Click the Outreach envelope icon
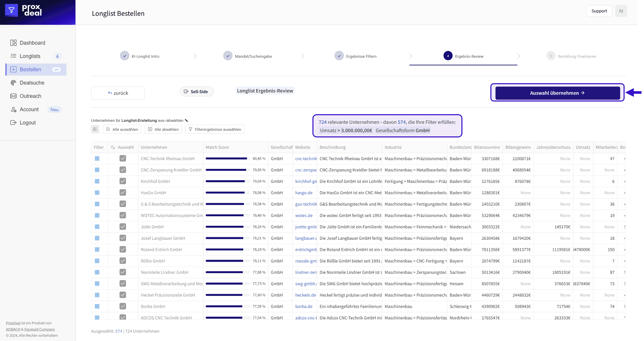This screenshot has height=341, width=644. coord(13,96)
